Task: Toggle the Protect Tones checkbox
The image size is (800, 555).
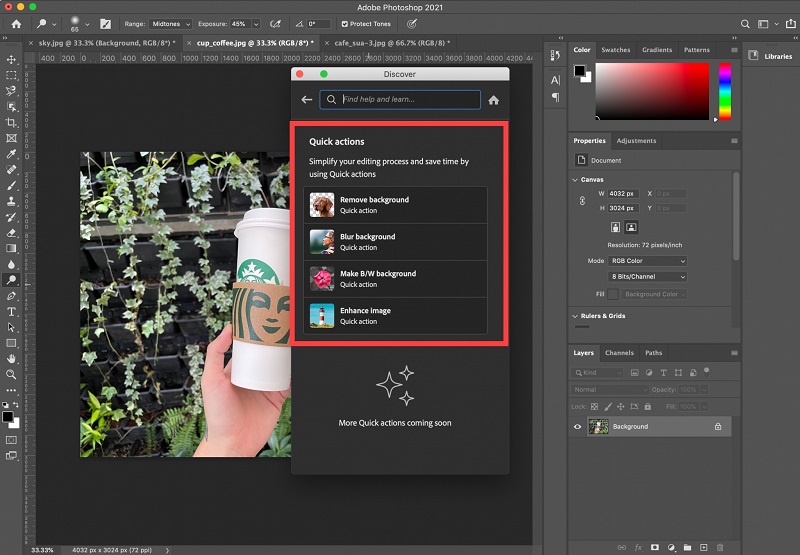Action: click(x=345, y=23)
